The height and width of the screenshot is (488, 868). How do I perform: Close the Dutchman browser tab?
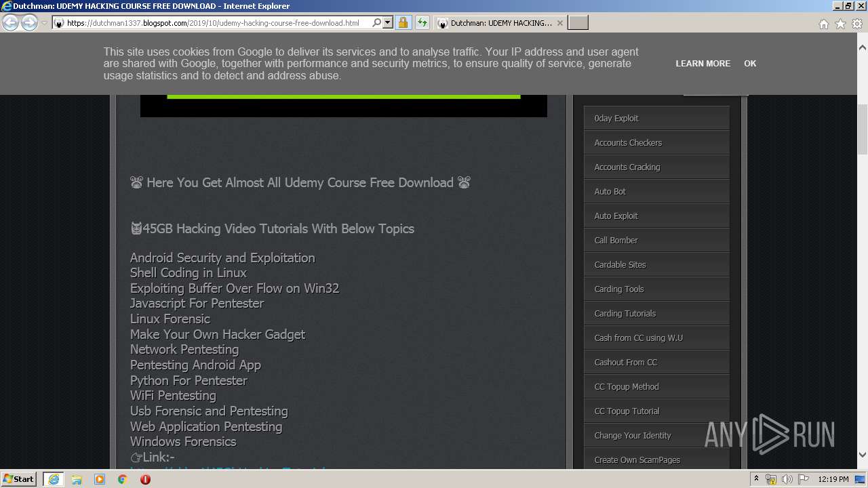pyautogui.click(x=559, y=23)
